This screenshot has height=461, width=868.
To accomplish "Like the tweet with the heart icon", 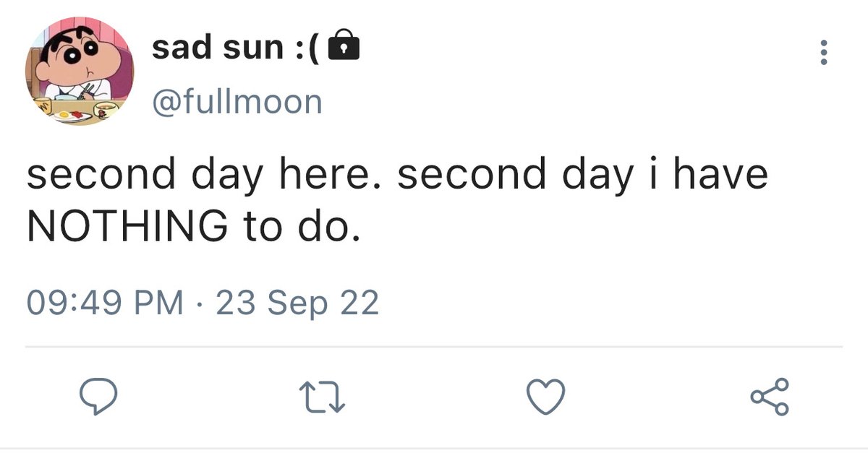I will click(x=545, y=397).
